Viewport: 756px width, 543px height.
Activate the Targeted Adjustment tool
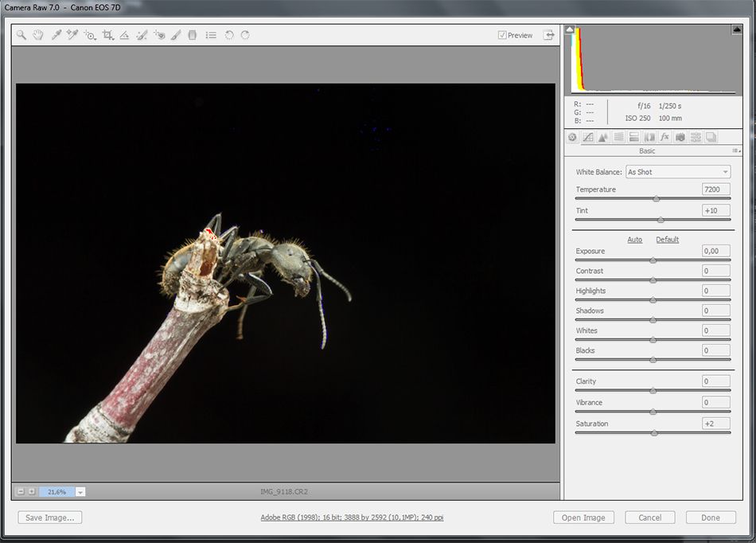click(x=90, y=35)
